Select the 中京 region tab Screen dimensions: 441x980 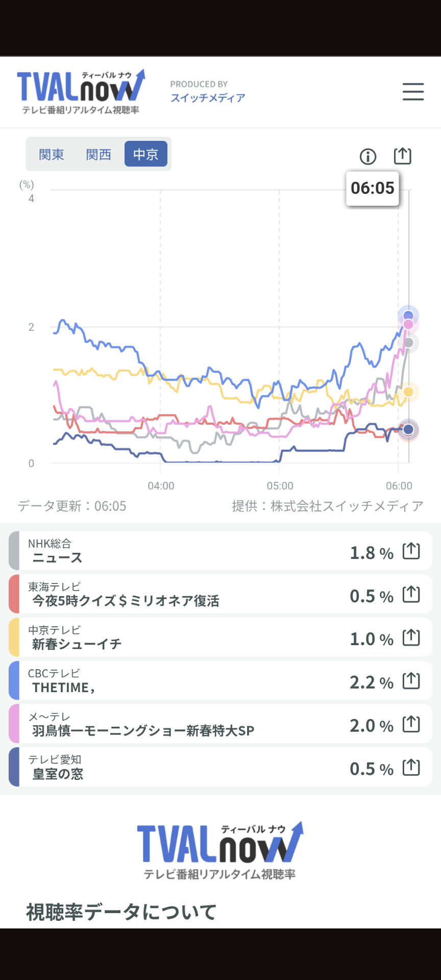[x=146, y=154]
